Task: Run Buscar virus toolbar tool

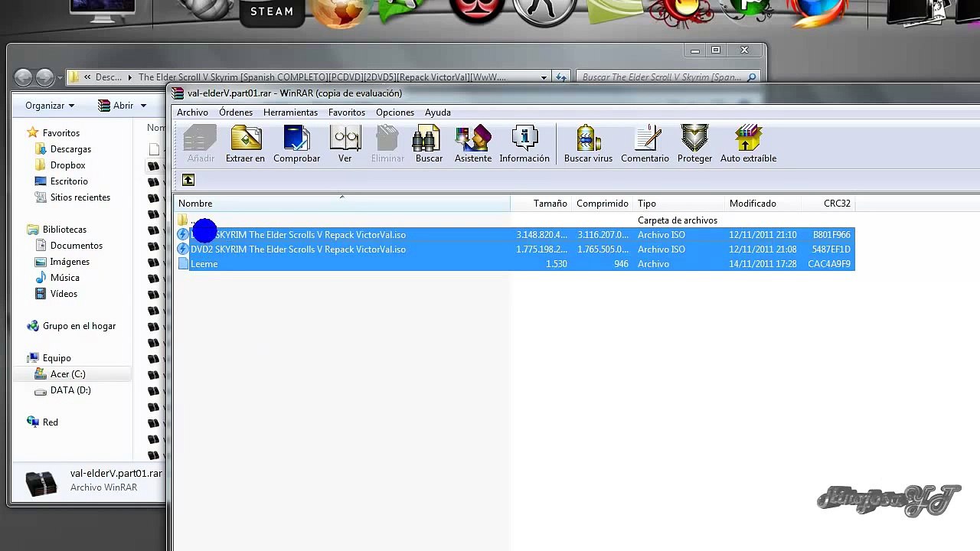Action: point(588,144)
